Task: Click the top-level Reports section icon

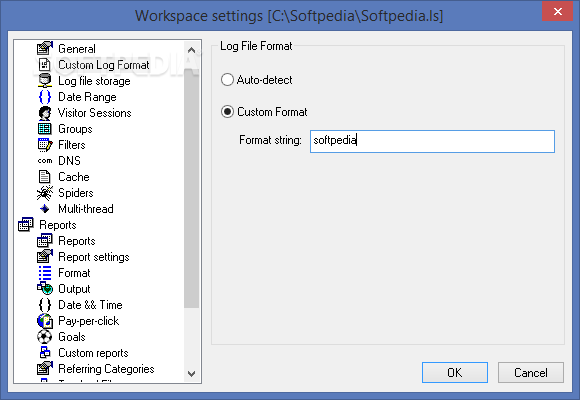Action: (26, 225)
